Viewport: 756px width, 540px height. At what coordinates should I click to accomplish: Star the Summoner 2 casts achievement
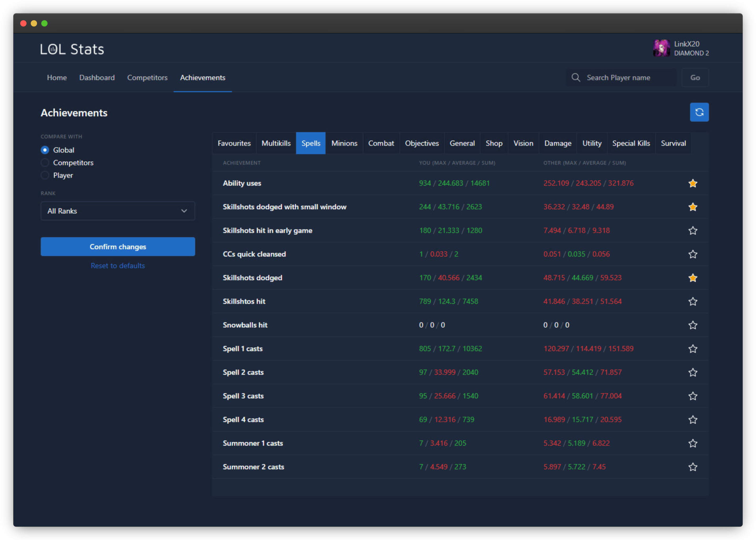click(x=692, y=467)
